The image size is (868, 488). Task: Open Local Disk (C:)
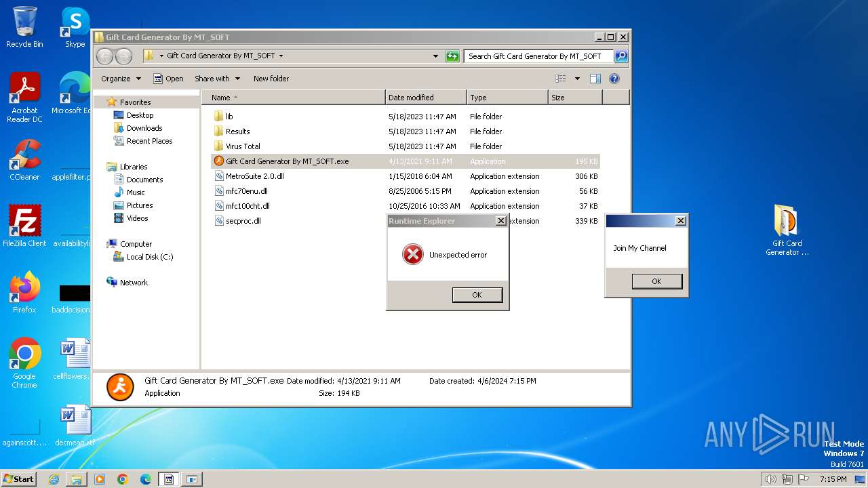tap(149, 257)
